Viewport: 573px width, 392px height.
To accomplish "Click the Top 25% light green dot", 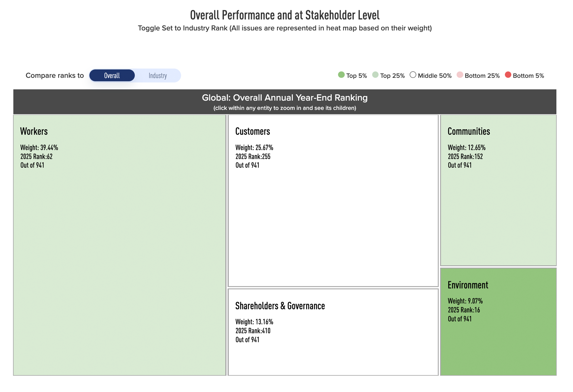I will click(x=375, y=75).
